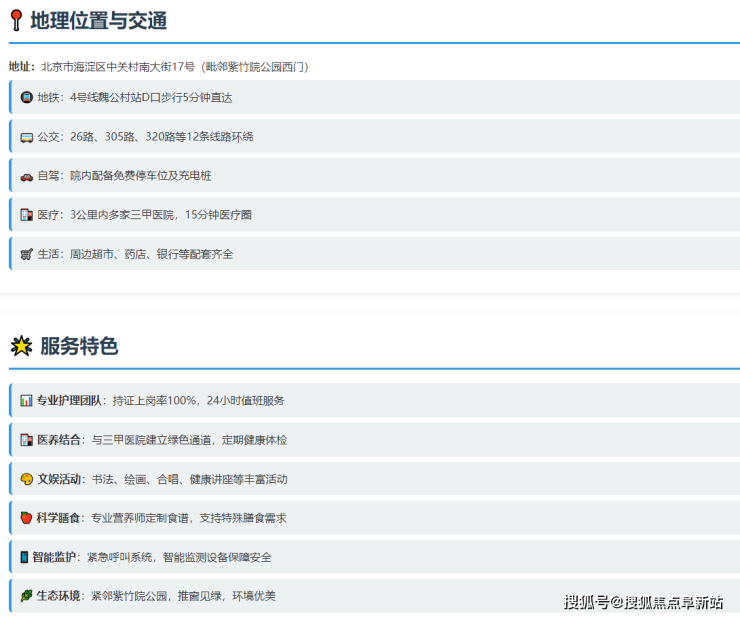Screen dimensions: 740x618
Task: Click the 服务特色 section heading text
Action: pos(79,346)
